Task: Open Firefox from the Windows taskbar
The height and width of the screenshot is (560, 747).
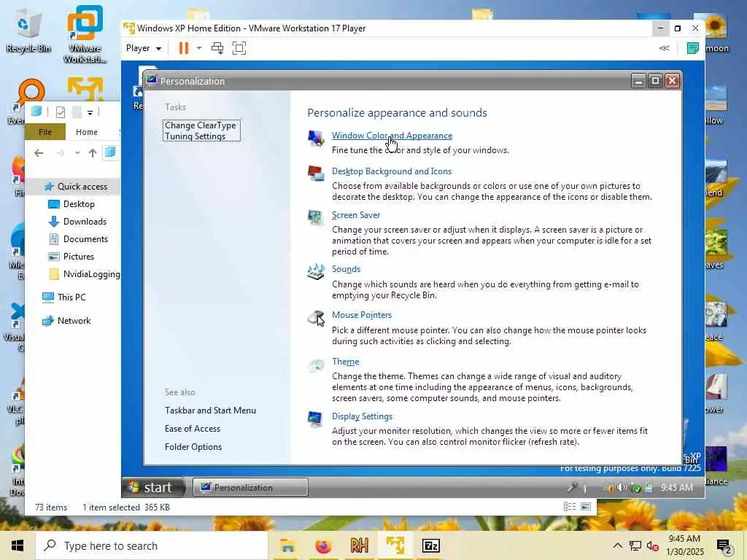Action: (x=323, y=545)
